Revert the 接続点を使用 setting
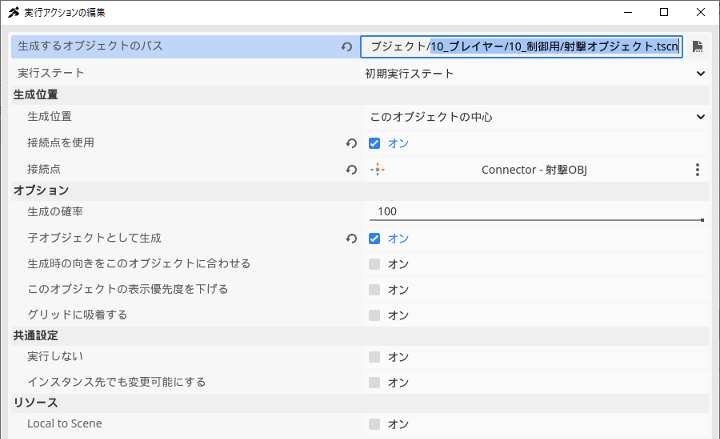720x439 pixels. point(351,143)
